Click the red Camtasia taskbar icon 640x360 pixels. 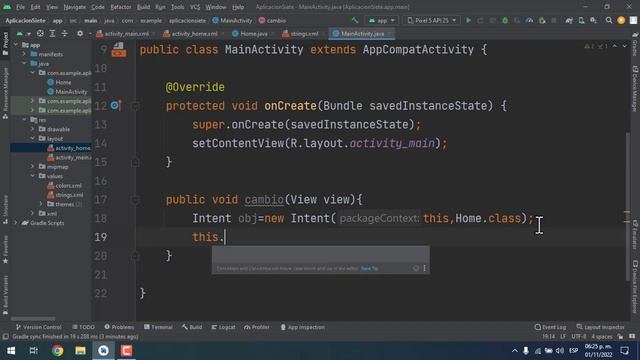[127, 351]
